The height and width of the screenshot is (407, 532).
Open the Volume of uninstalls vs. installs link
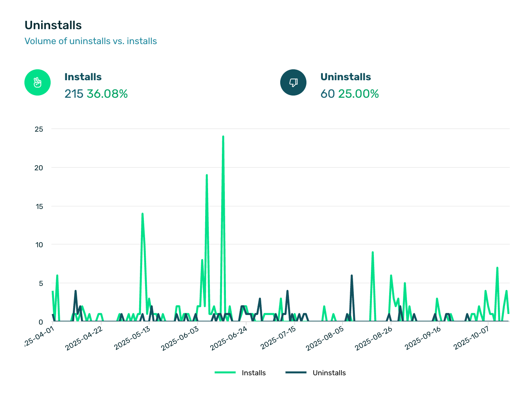click(x=91, y=41)
